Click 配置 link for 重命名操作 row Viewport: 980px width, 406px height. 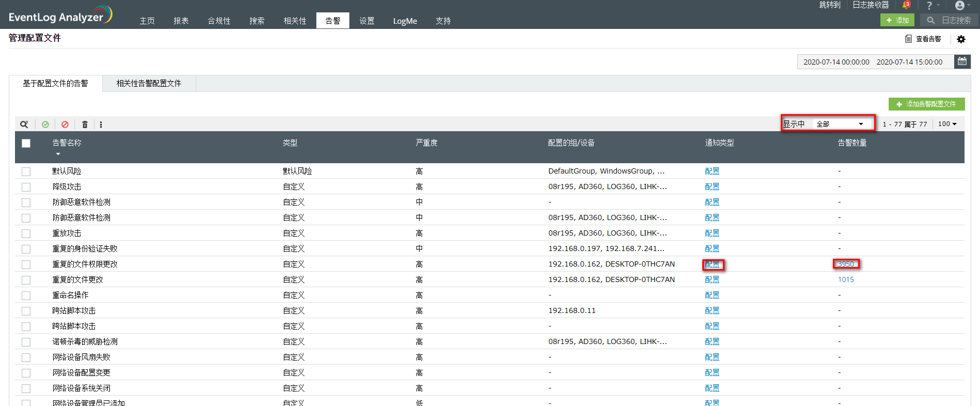coord(713,295)
